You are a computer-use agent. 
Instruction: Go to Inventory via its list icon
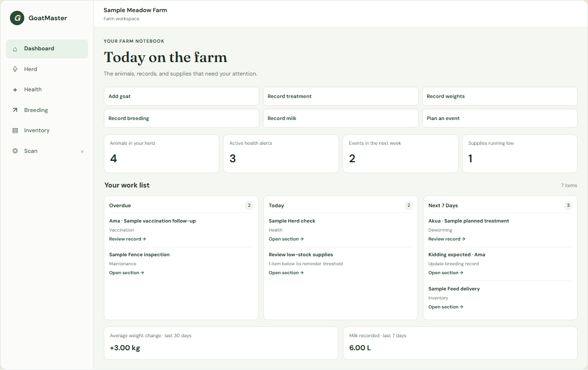coord(15,130)
